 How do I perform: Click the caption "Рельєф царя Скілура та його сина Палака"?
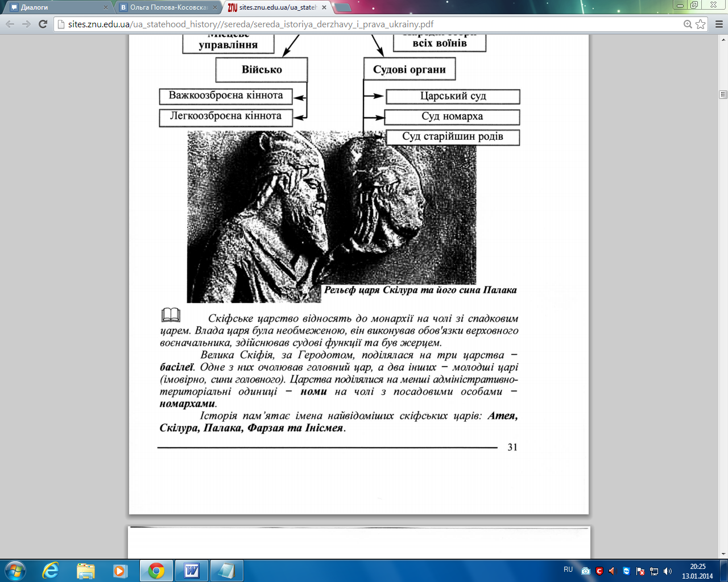[x=420, y=290]
